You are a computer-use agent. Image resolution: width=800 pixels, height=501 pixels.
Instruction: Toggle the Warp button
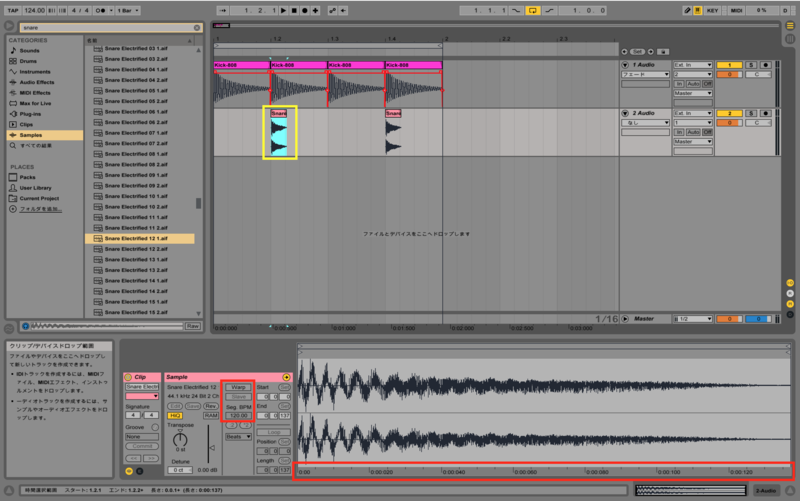point(238,387)
